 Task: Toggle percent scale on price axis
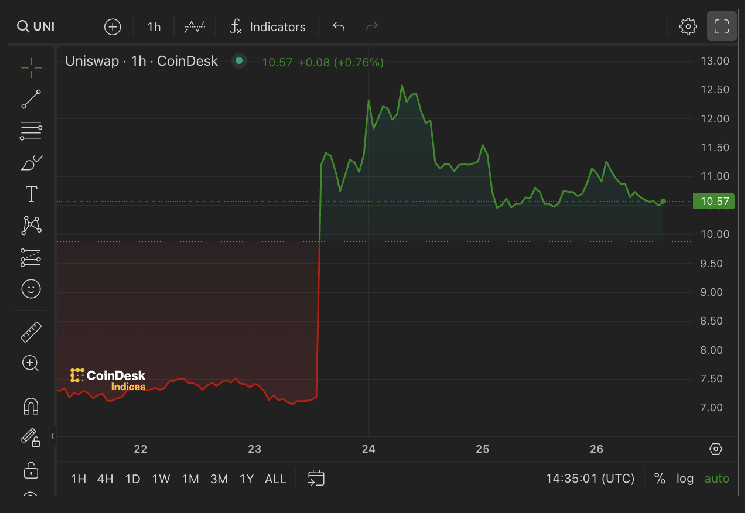pos(660,479)
